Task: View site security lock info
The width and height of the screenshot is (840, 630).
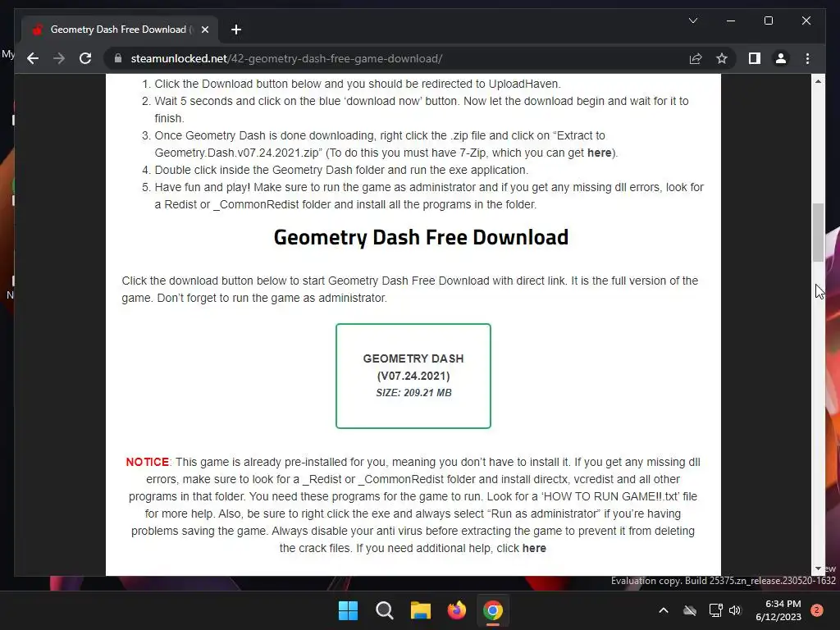Action: point(118,58)
